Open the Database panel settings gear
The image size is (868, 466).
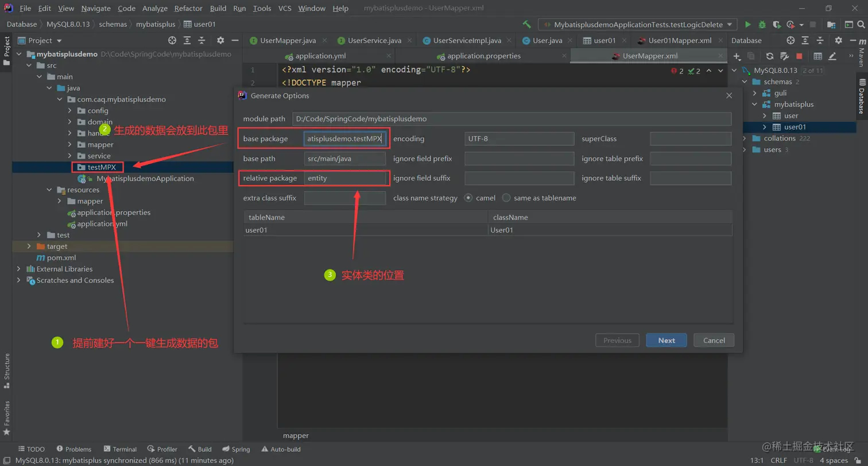pyautogui.click(x=838, y=40)
